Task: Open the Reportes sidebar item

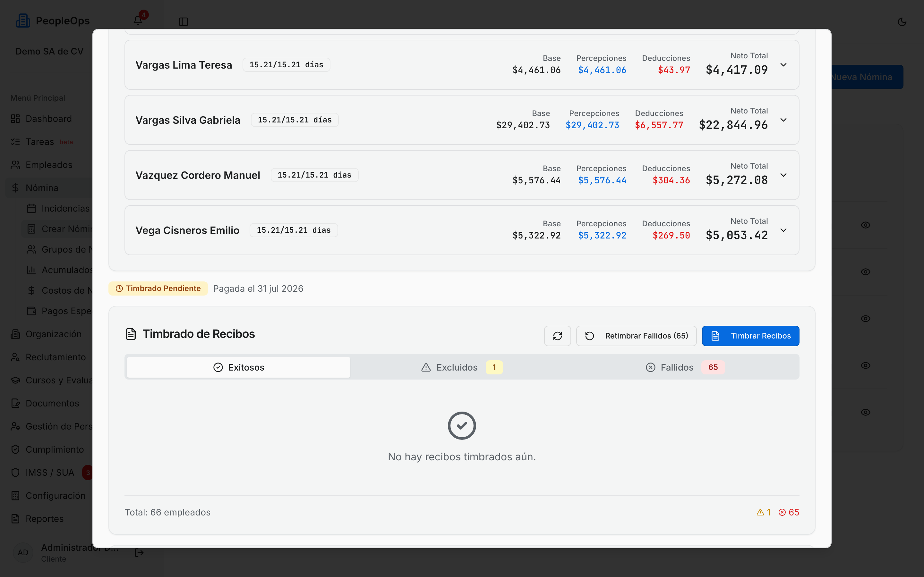Action: coord(44,519)
